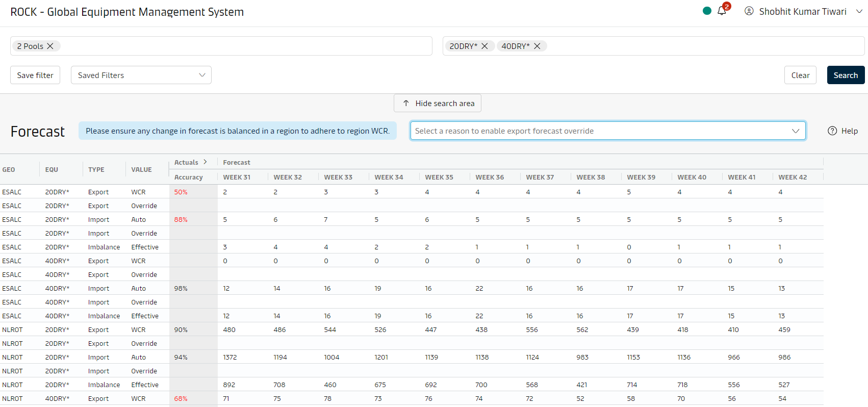
Task: Open the Saved Filters dropdown
Action: tap(141, 75)
